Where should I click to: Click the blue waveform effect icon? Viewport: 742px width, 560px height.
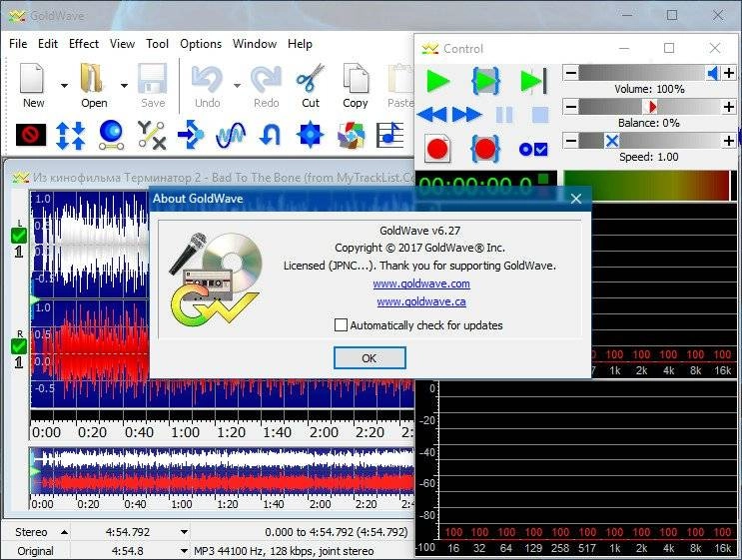[x=231, y=136]
